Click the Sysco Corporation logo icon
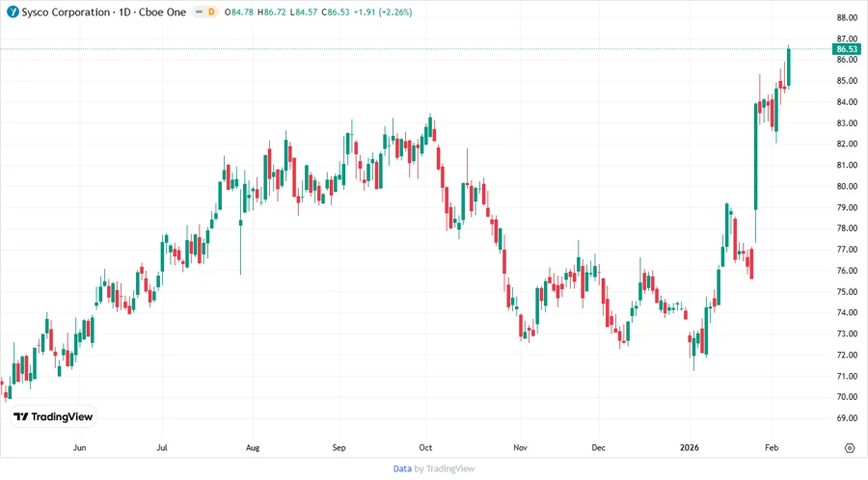 13,12
